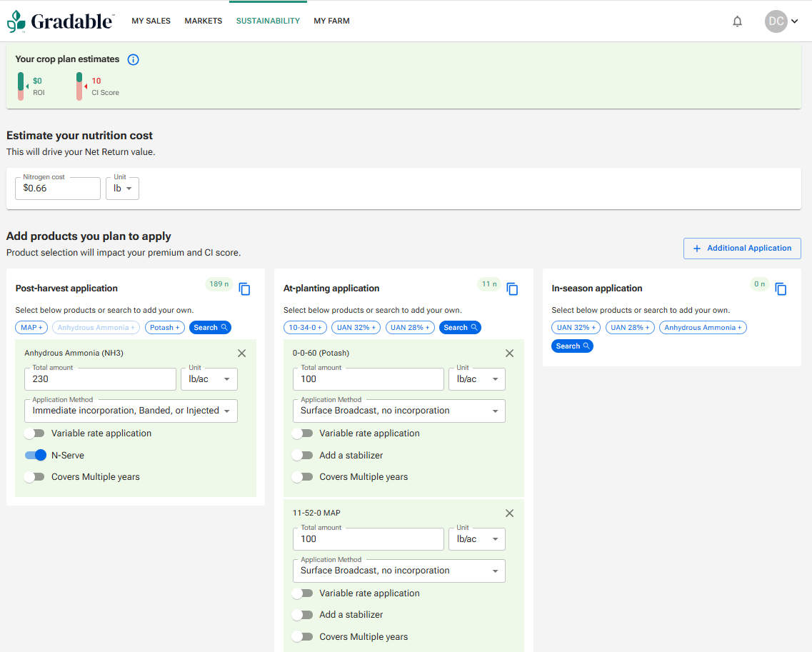
Task: Click Anhydrous Ammonia Total amount field
Action: (101, 379)
